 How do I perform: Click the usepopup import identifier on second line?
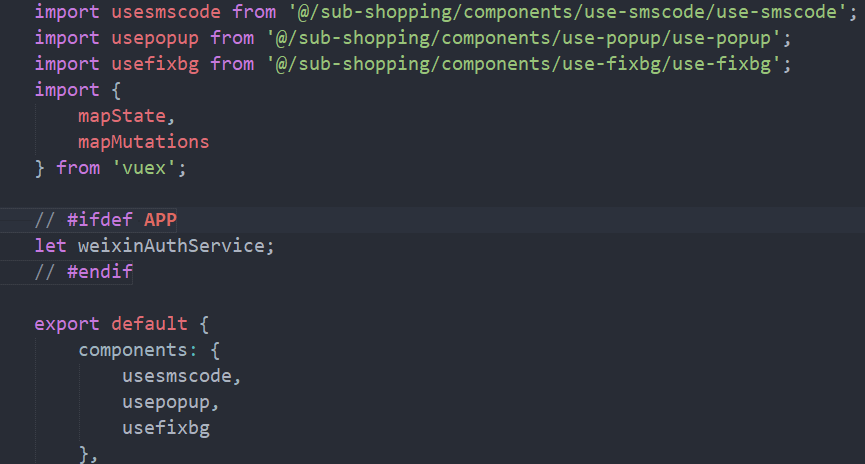click(155, 38)
